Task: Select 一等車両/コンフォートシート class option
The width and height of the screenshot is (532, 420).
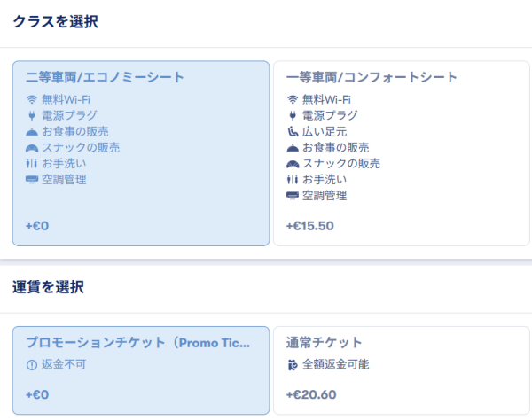Action: [401, 152]
